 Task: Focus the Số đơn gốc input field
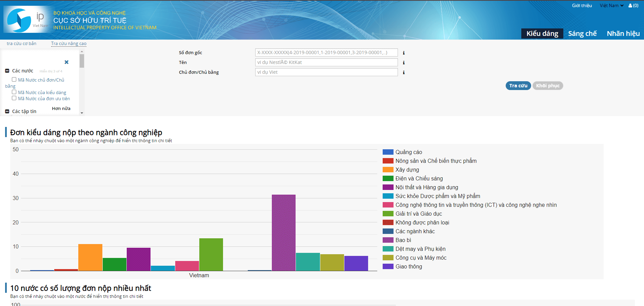click(x=326, y=52)
